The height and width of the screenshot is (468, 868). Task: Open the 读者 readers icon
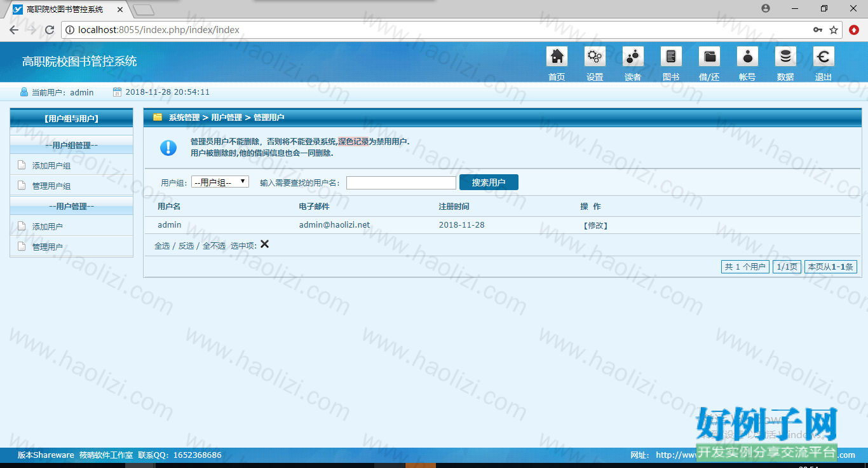tap(633, 57)
